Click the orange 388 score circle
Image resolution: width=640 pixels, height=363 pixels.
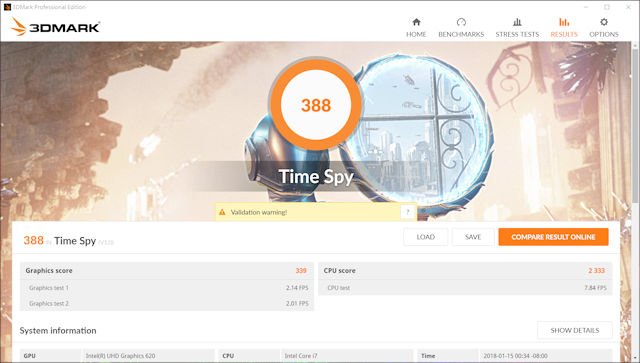(x=316, y=105)
